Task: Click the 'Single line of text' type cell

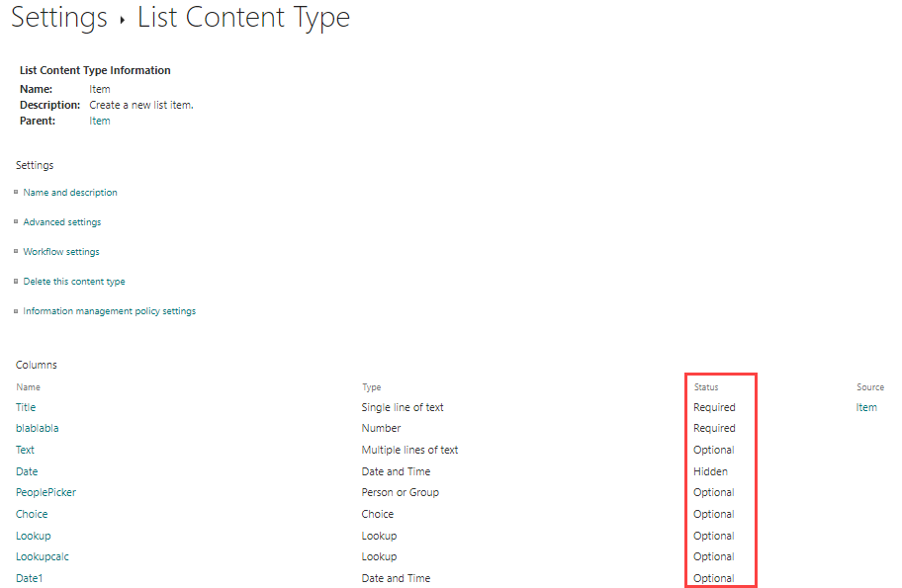Action: pyautogui.click(x=403, y=407)
